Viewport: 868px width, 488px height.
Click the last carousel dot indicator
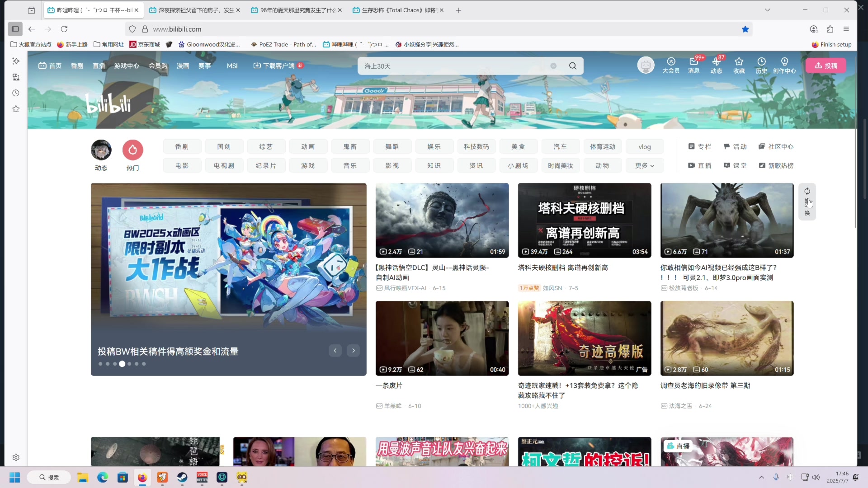(x=144, y=364)
